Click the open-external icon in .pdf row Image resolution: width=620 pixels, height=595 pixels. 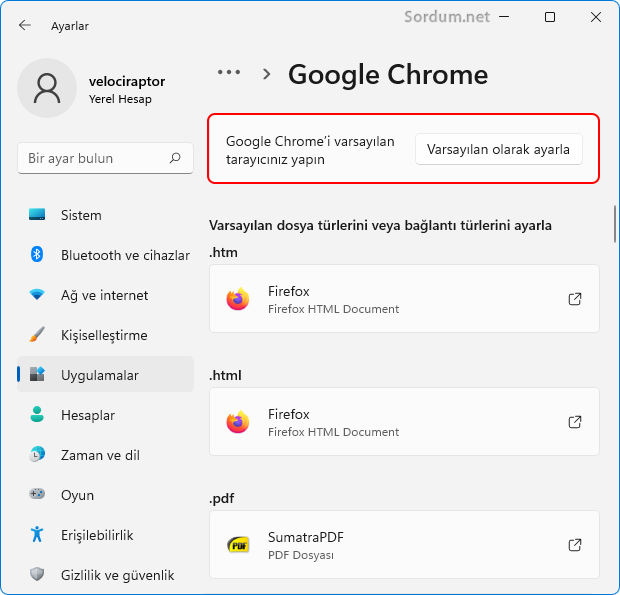[x=575, y=545]
